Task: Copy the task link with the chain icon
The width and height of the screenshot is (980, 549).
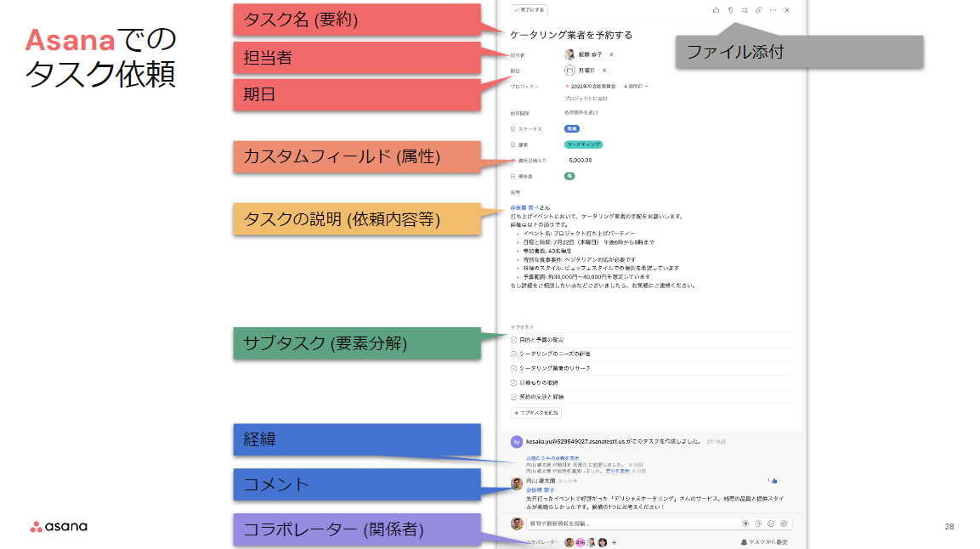Action: 759,10
